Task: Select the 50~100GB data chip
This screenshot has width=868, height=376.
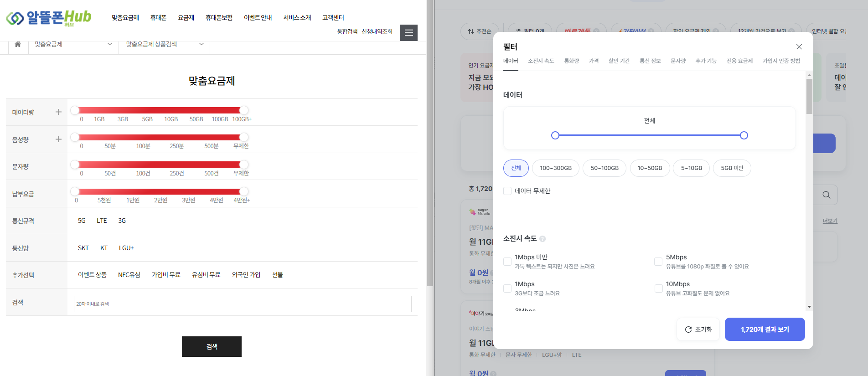Action: click(x=604, y=168)
